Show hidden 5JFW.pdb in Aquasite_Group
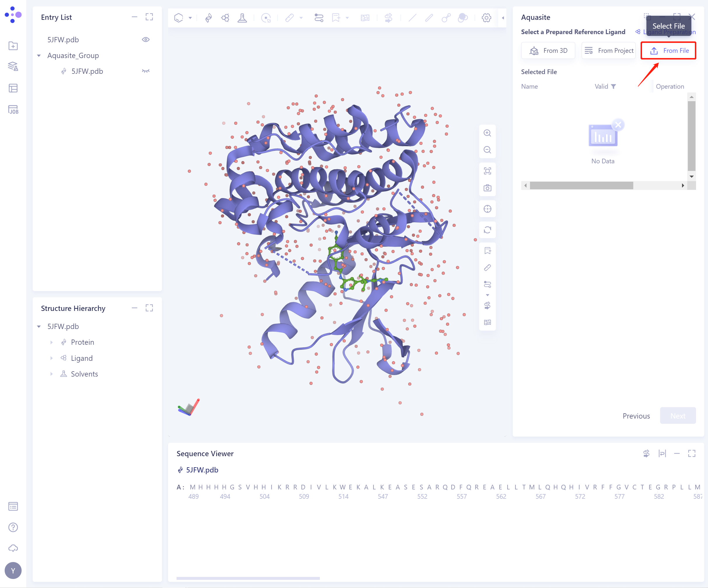Screen dimensions: 708x588 (146, 71)
